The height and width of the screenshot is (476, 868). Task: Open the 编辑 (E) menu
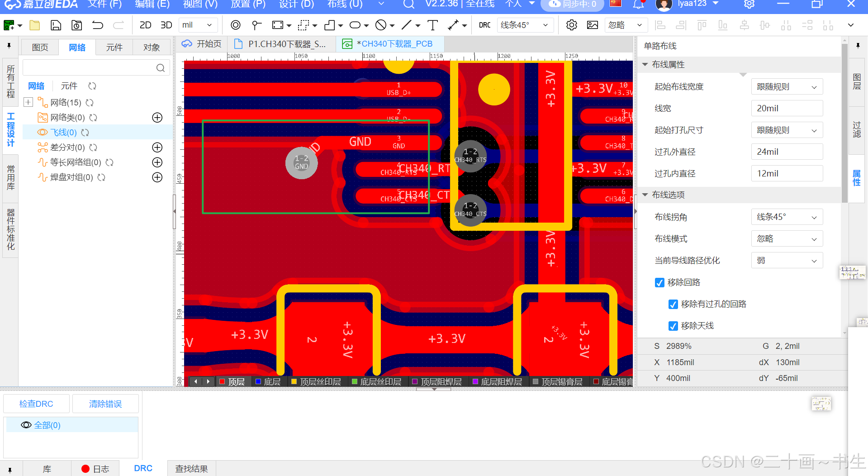coord(152,4)
